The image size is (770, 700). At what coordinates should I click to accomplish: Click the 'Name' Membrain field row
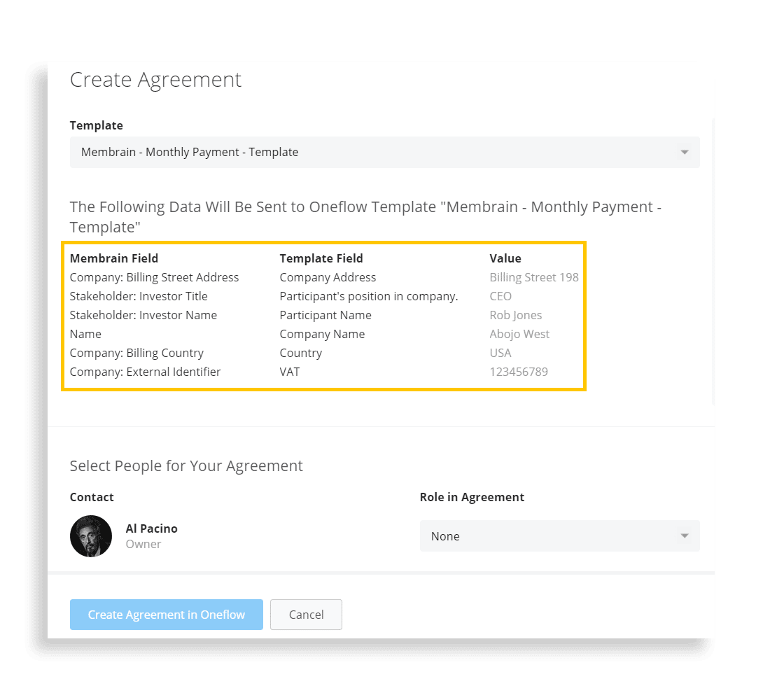point(85,334)
